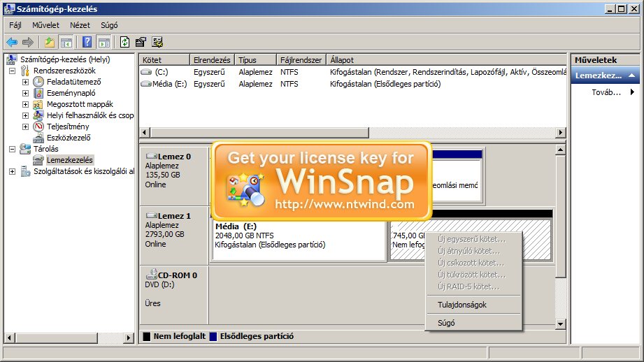Viewport: 644px width, 362px height.
Task: Click the (C:) volume drive icon
Action: [146, 72]
